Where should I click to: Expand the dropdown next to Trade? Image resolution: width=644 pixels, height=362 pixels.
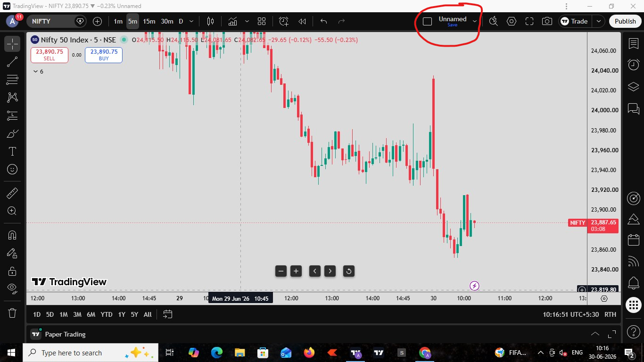(598, 21)
